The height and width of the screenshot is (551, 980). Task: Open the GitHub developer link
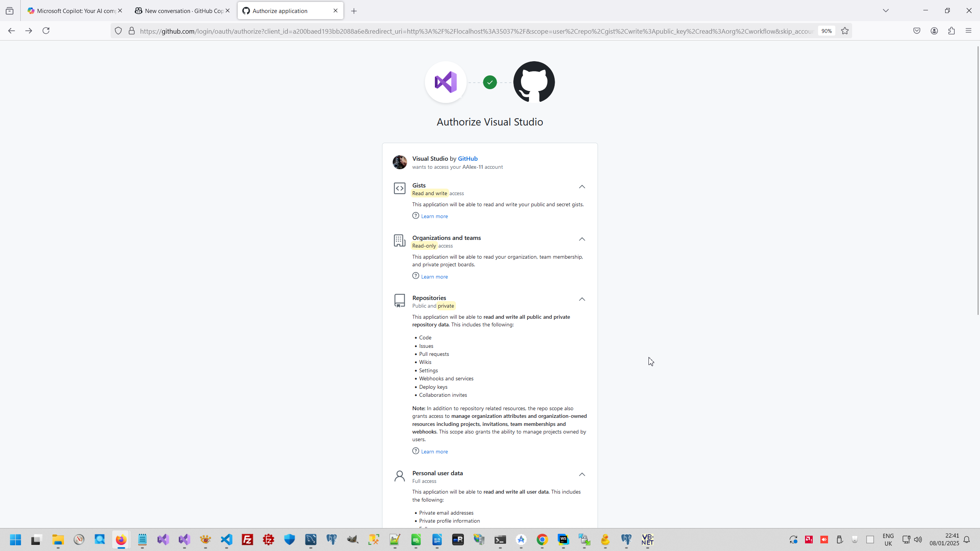coord(467,158)
